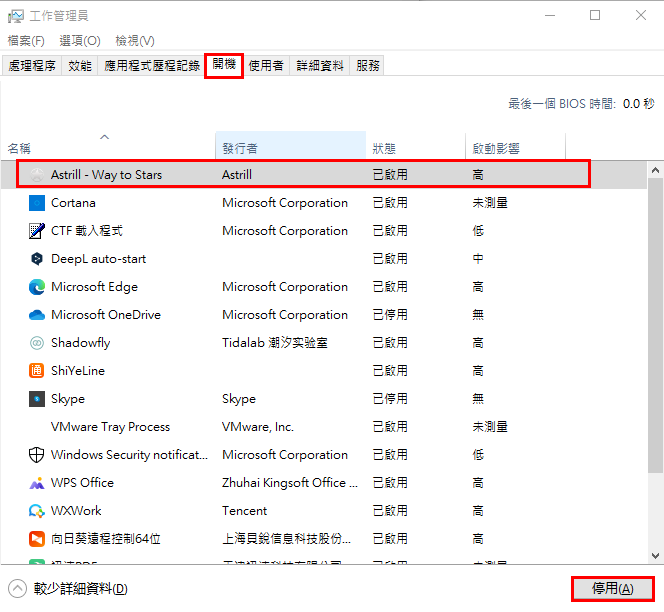The height and width of the screenshot is (612, 664).
Task: Select the Microsoft OneDrive entry name
Action: pos(106,315)
